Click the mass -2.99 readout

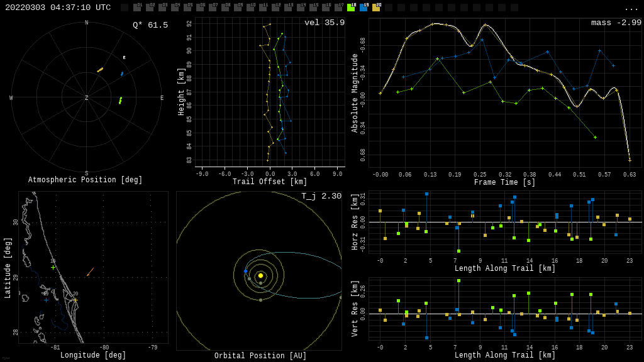tap(616, 23)
